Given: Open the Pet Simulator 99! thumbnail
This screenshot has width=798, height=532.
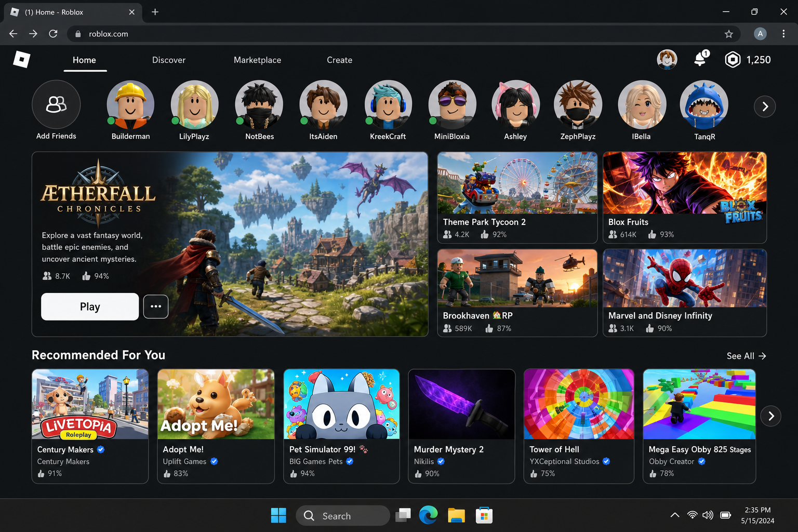Looking at the screenshot, I should [341, 404].
